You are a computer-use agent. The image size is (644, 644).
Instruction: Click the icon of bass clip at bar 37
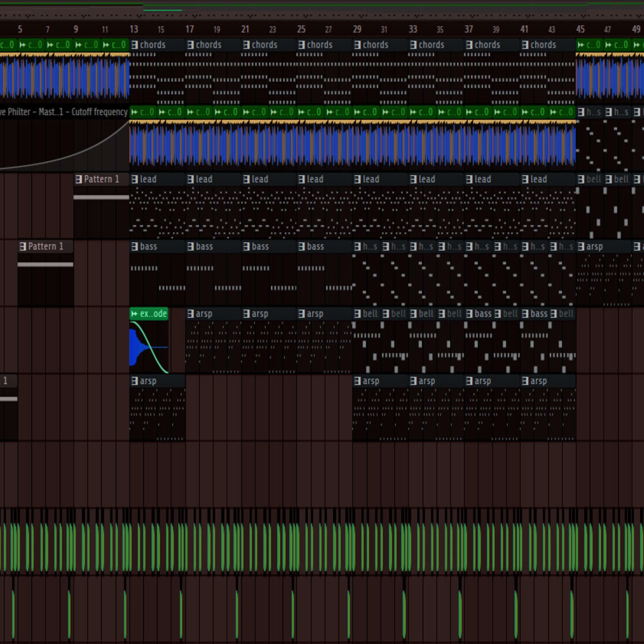click(x=469, y=314)
